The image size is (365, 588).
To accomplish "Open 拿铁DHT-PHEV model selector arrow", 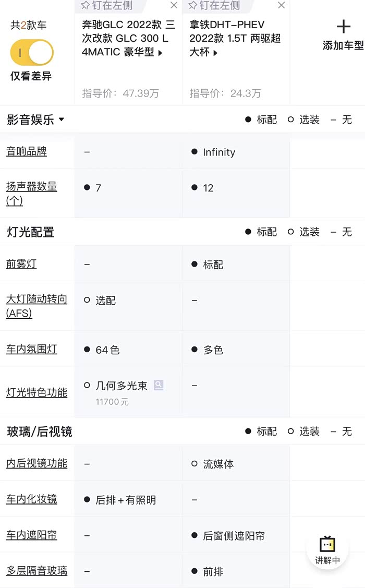I will [x=215, y=53].
